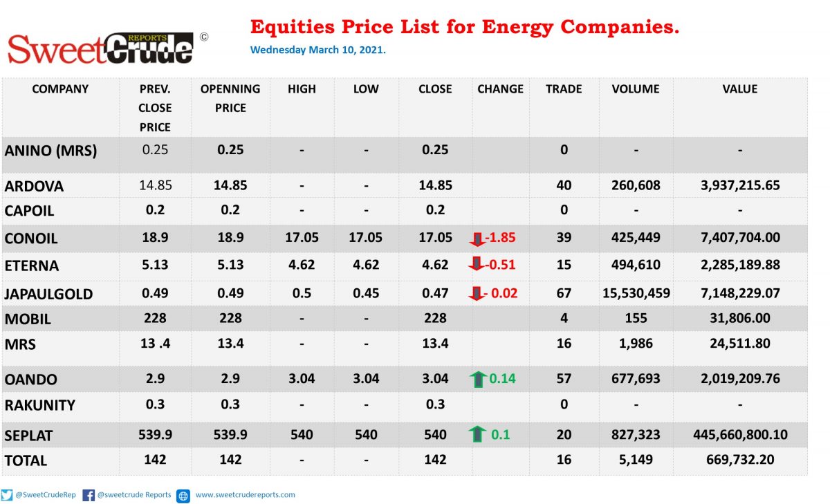Click the Twitter bird icon

7,495
